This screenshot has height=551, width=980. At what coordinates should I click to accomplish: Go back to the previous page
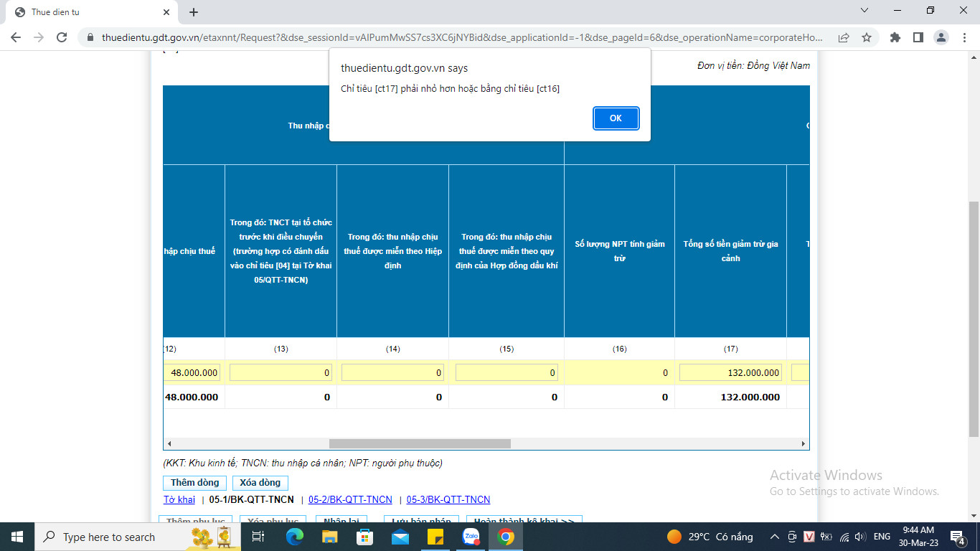tap(16, 37)
